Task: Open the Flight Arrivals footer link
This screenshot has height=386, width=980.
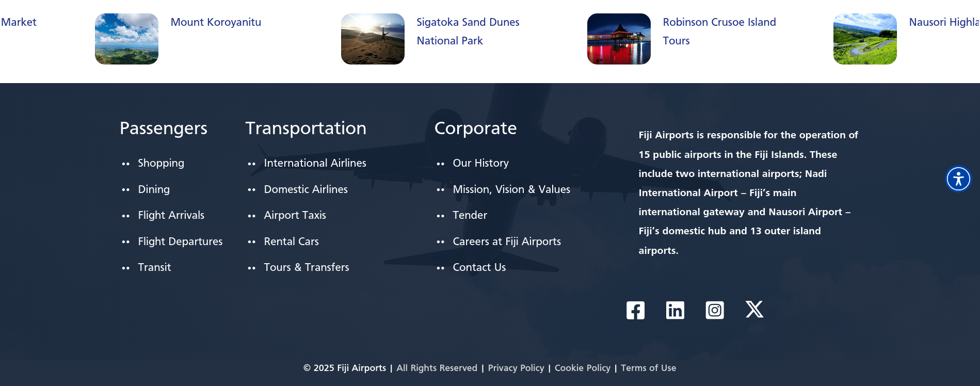Action: coord(171,215)
